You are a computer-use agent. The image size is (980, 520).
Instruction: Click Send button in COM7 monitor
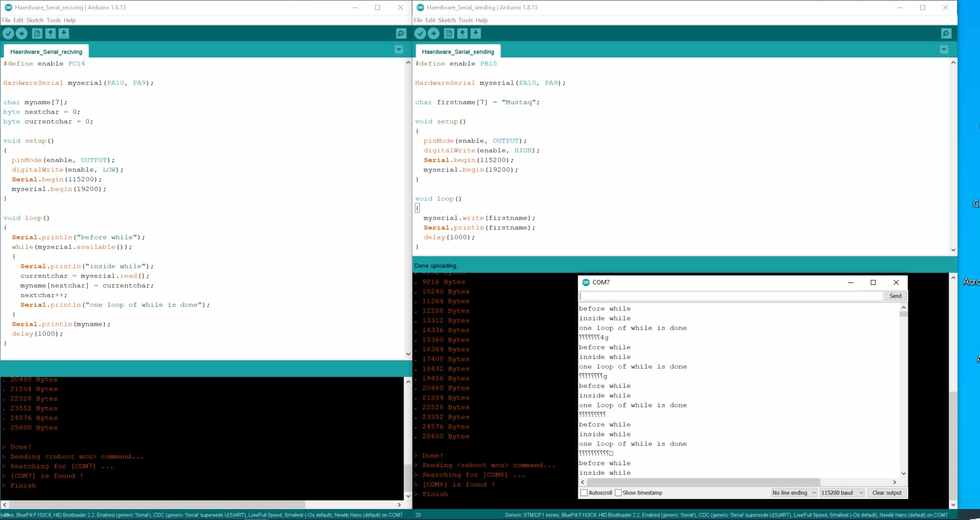(x=895, y=296)
